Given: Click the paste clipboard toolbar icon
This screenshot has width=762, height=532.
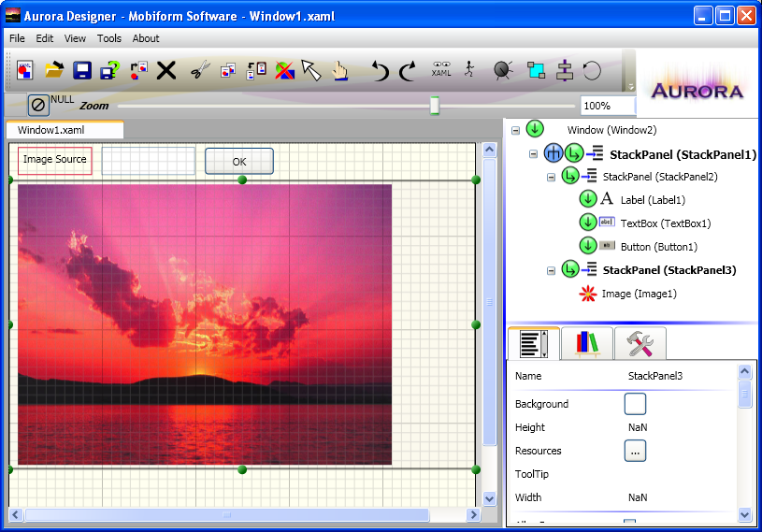Looking at the screenshot, I should tap(256, 70).
